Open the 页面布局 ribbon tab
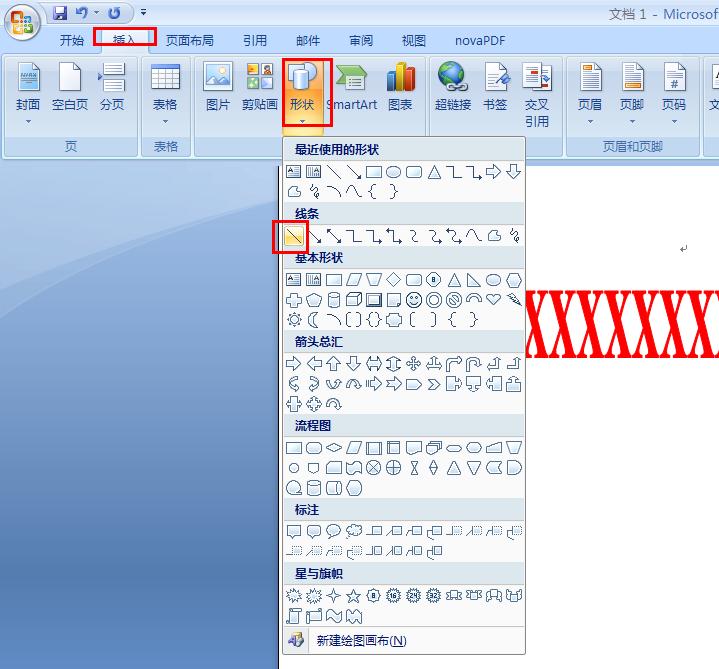This screenshot has width=719, height=669. 189,40
